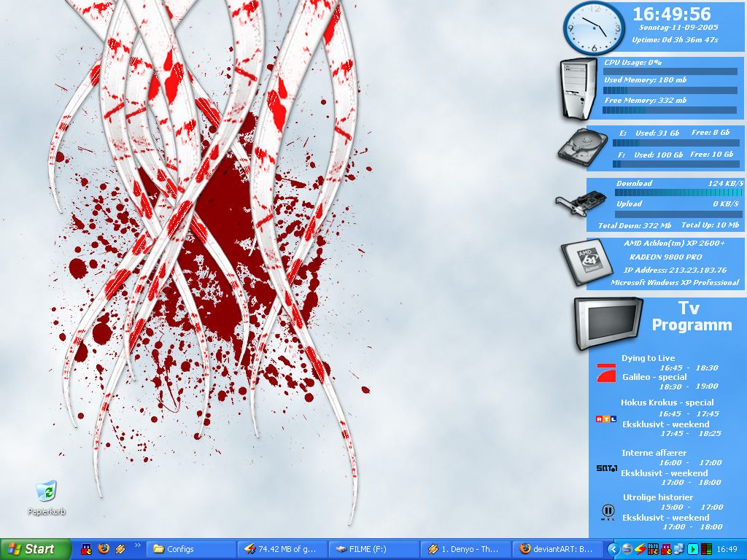Viewport: 747px width, 560px height.
Task: Click the hard drive icon
Action: [x=581, y=148]
